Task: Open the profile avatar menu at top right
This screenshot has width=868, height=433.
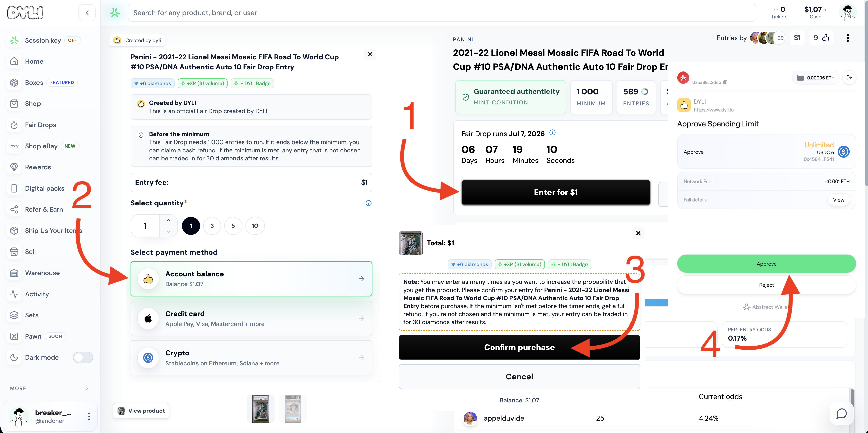Action: pos(847,13)
